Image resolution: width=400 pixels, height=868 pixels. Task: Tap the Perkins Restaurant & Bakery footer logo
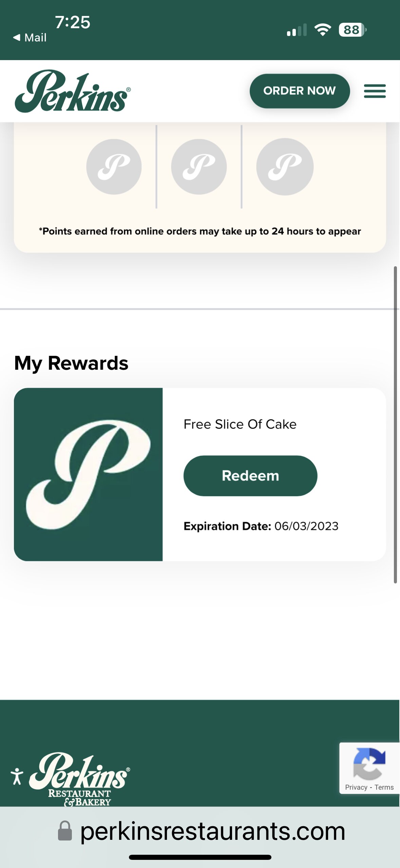(80, 779)
